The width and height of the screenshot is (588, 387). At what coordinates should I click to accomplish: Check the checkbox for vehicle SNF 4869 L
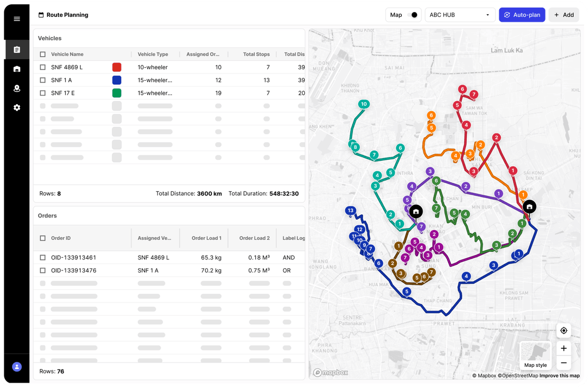[x=42, y=66]
